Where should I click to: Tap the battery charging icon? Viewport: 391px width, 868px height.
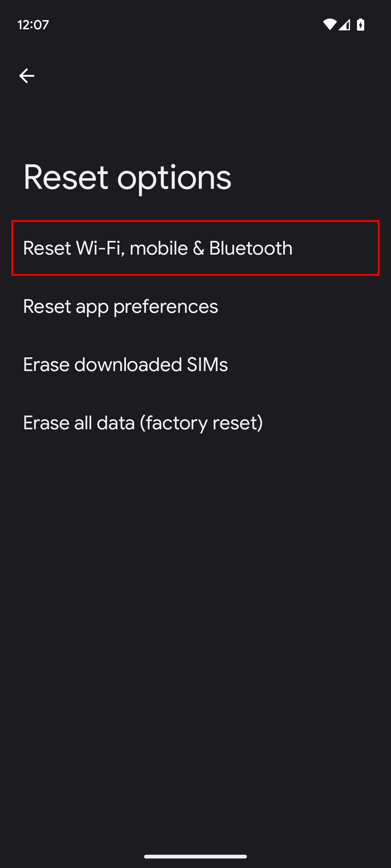[x=361, y=24]
